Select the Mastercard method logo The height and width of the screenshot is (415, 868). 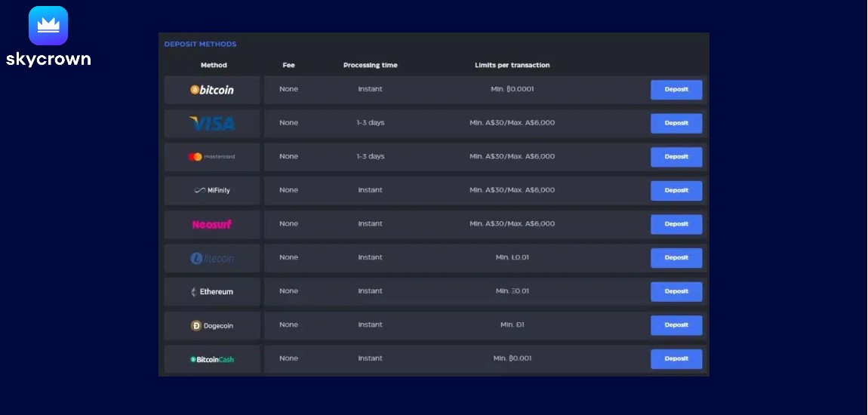click(212, 157)
